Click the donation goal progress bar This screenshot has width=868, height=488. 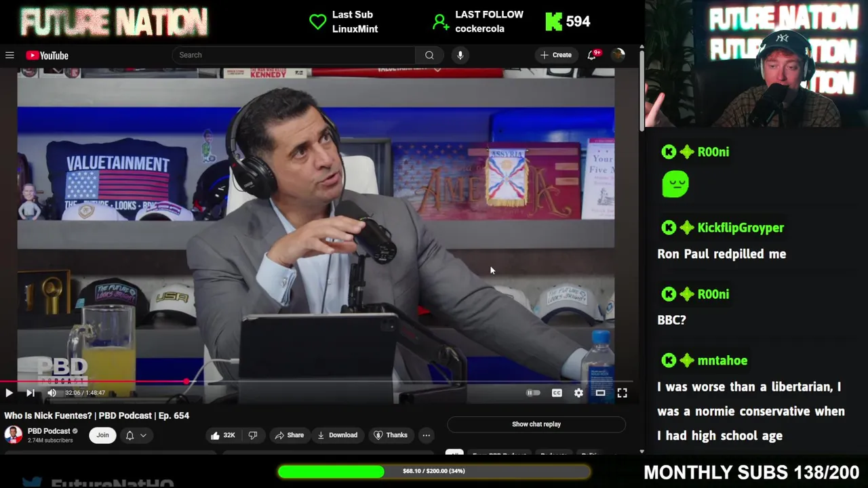(x=434, y=471)
